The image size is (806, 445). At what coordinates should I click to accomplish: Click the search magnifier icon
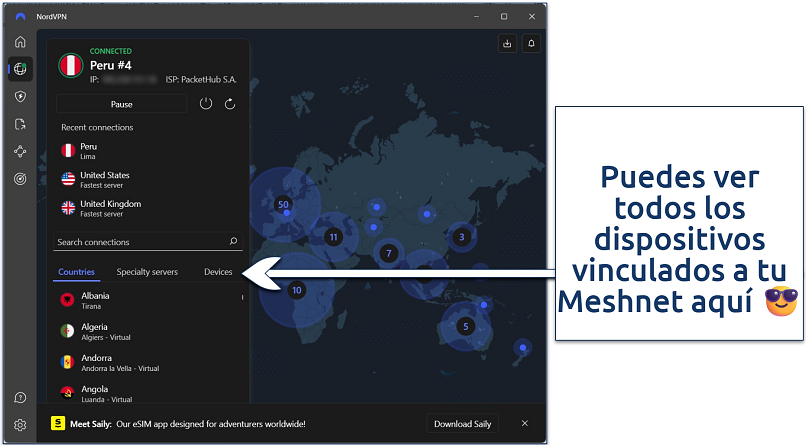pos(233,241)
